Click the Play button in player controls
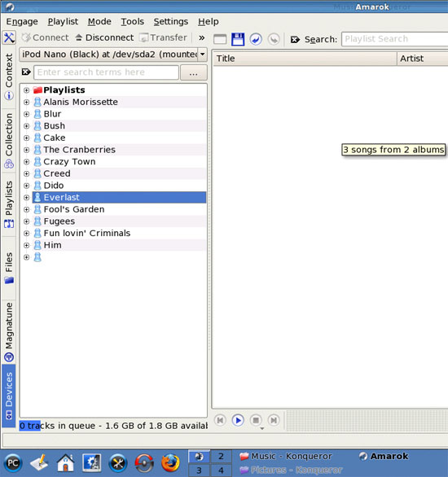Image resolution: width=448 pixels, height=477 pixels. click(x=238, y=420)
